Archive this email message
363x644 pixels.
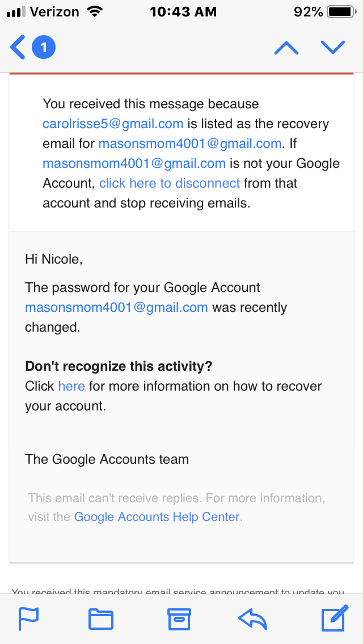point(179,619)
